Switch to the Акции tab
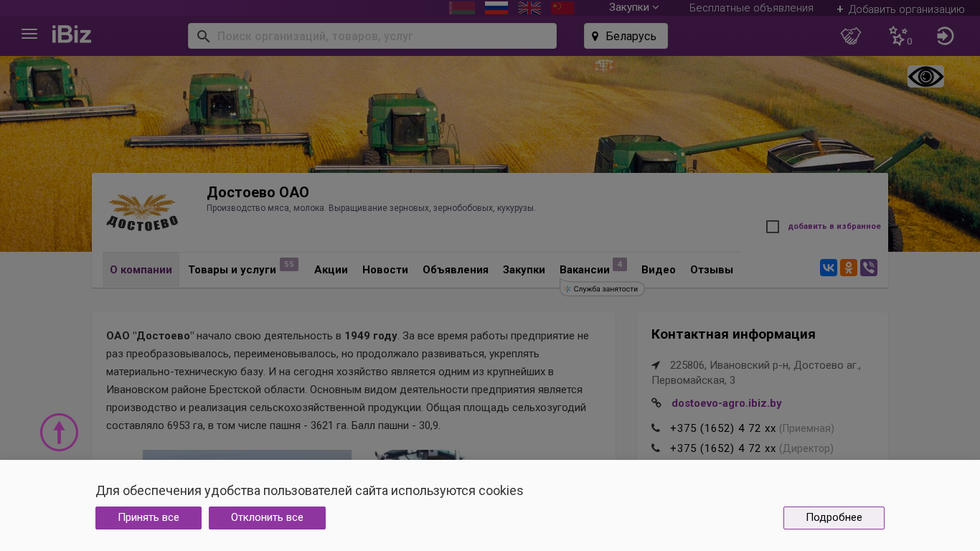Viewport: 980px width, 551px height. [331, 270]
